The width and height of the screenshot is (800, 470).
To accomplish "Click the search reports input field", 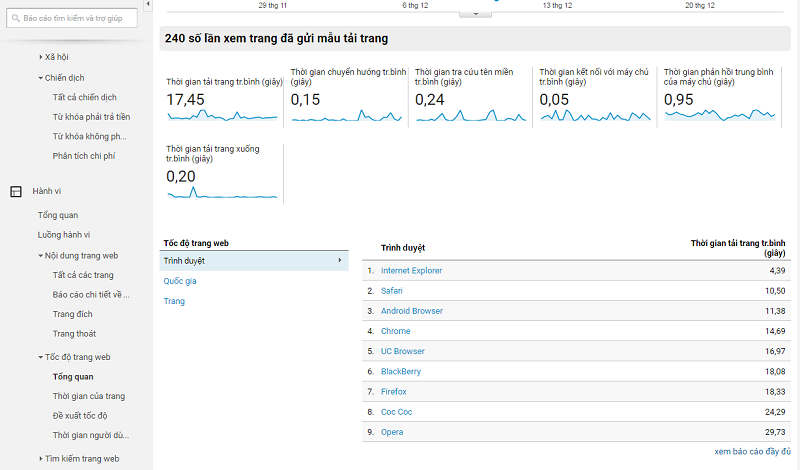I will tap(82, 19).
